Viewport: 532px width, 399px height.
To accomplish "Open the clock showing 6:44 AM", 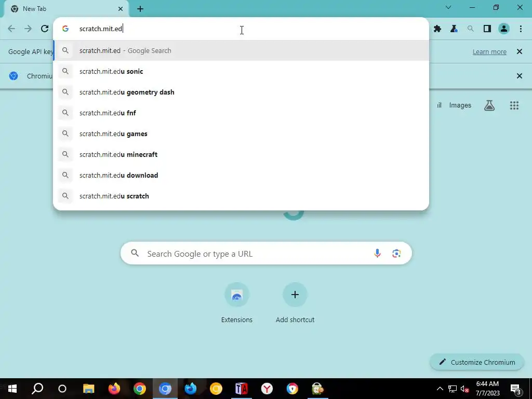I will [x=487, y=389].
